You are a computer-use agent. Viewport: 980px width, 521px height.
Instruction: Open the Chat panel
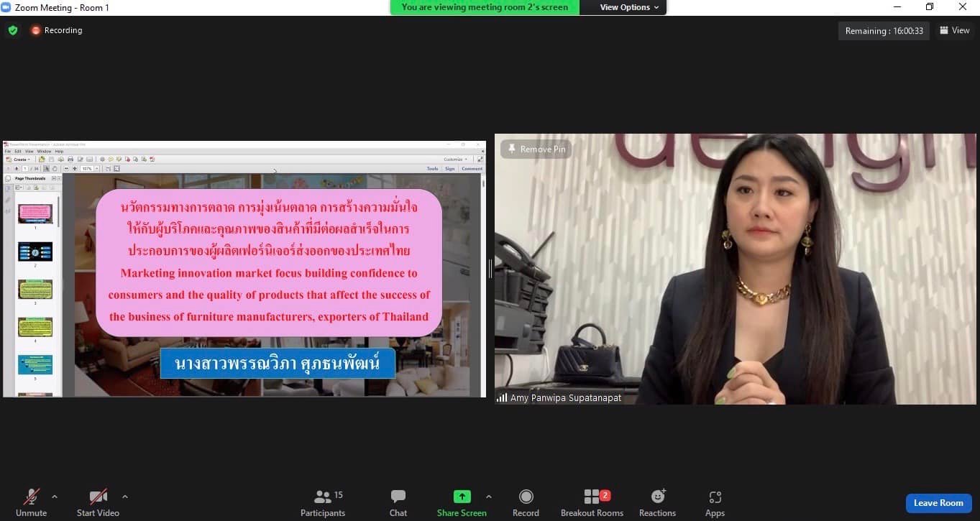[x=398, y=502]
